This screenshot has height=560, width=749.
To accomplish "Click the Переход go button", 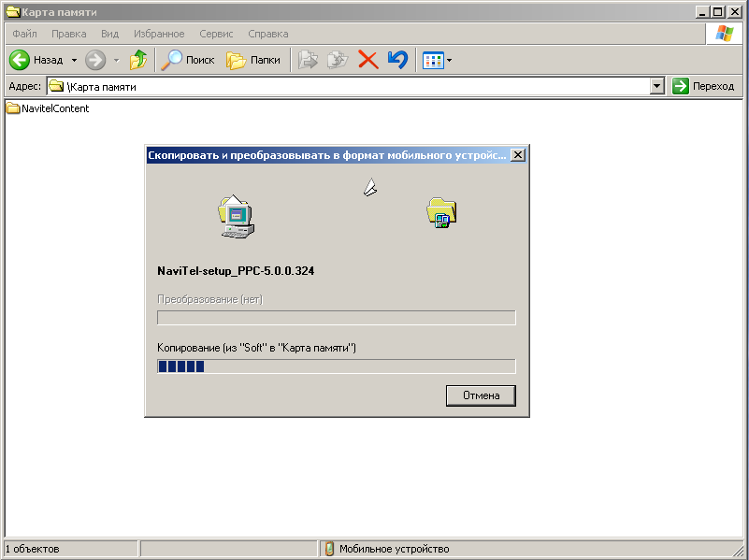I will click(x=704, y=86).
